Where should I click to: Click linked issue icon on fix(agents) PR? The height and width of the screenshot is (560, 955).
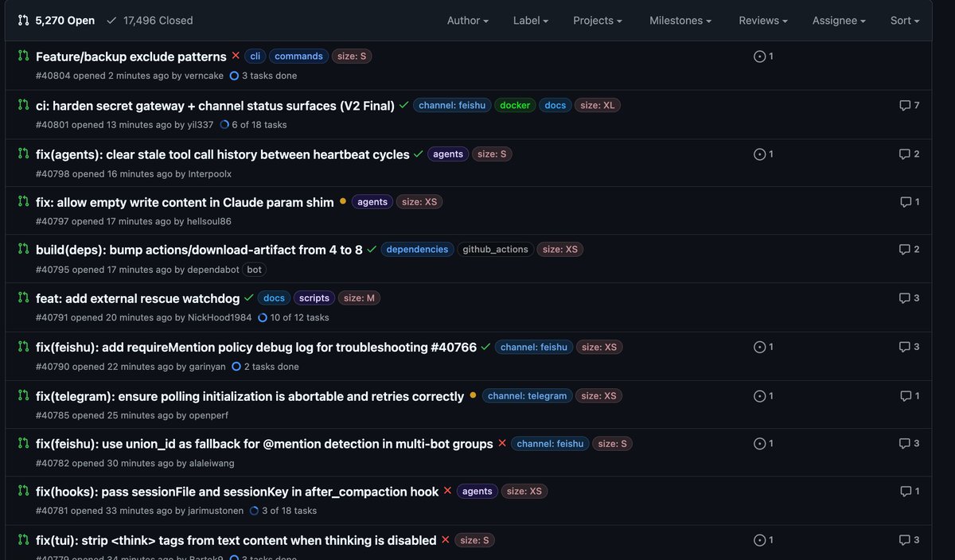[x=763, y=154]
